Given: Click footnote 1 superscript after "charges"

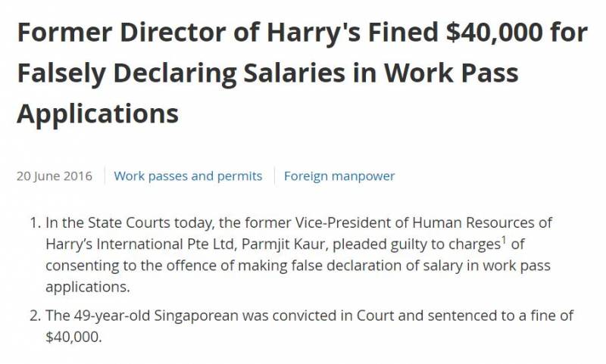Looking at the screenshot, I should point(503,239).
